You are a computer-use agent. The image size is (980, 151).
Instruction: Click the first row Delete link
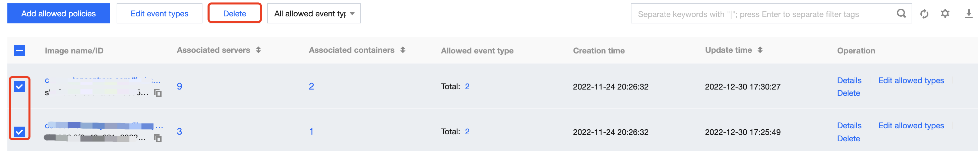(x=848, y=93)
